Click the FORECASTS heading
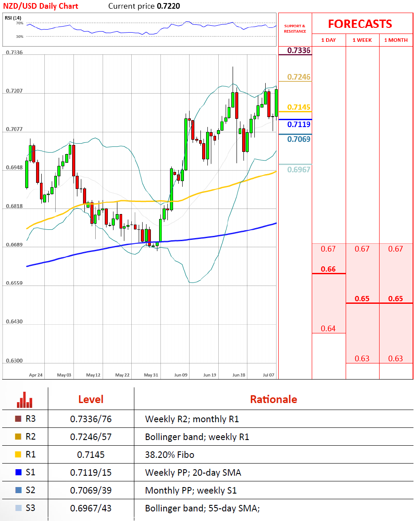Screen dimensions: 420x521 [360, 24]
